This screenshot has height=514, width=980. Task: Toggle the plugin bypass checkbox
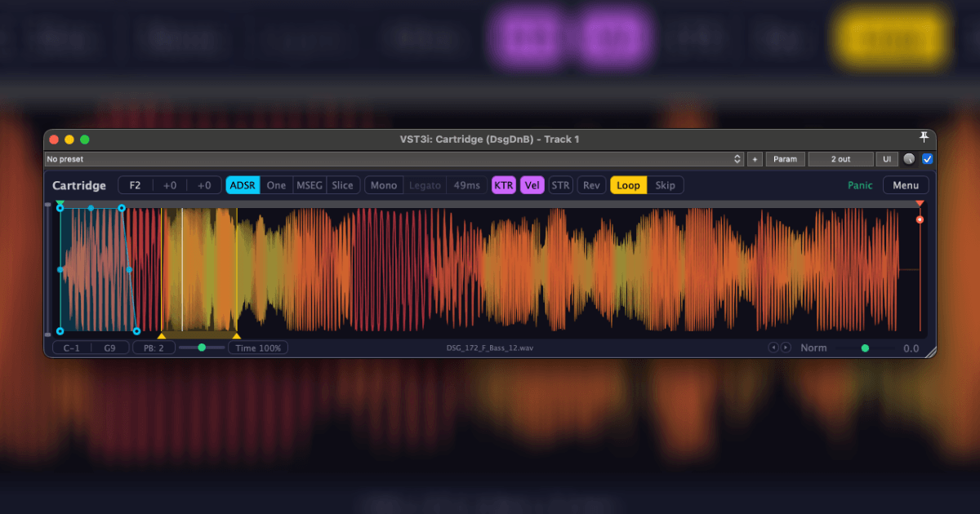pos(927,159)
